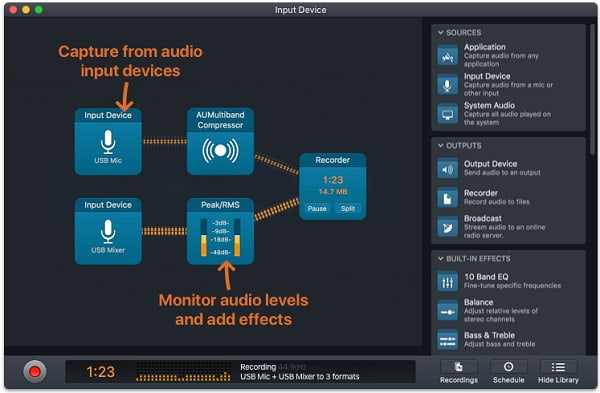This screenshot has height=393, width=600.
Task: Select the Input Device microphone icon in Sources
Action: click(x=447, y=85)
